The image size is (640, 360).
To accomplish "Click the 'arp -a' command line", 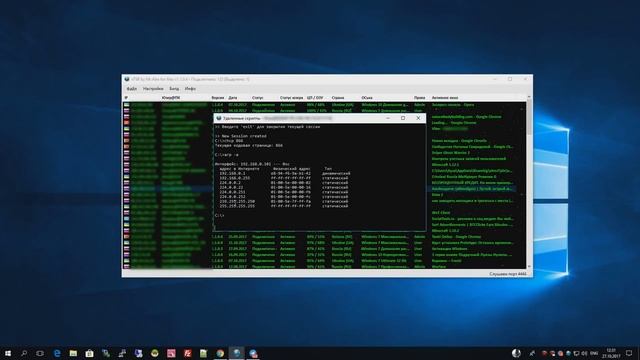I will (x=227, y=155).
